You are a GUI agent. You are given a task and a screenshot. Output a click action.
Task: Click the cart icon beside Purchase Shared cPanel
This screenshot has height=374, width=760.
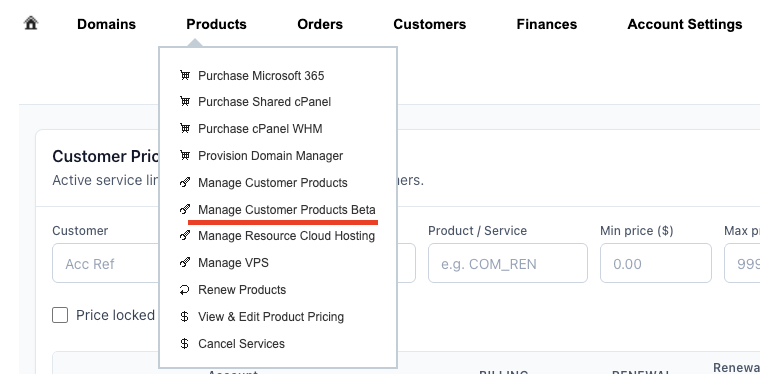[x=185, y=102]
